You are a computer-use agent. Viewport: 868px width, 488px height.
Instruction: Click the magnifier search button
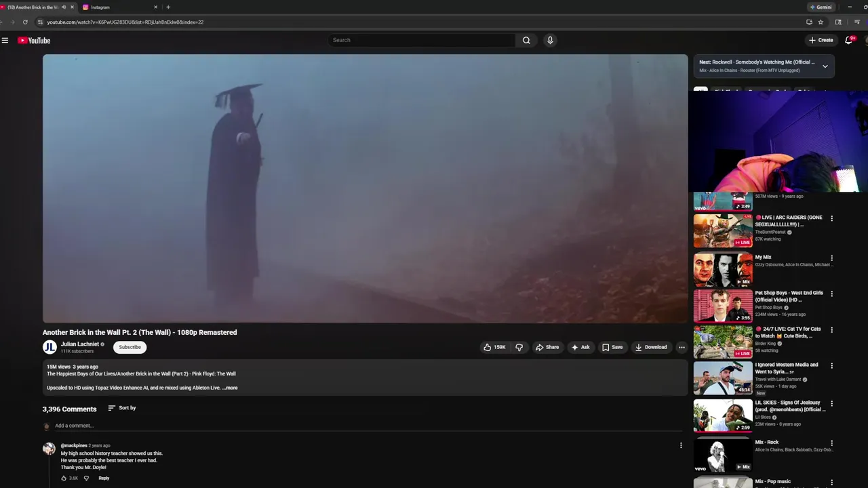tap(526, 40)
